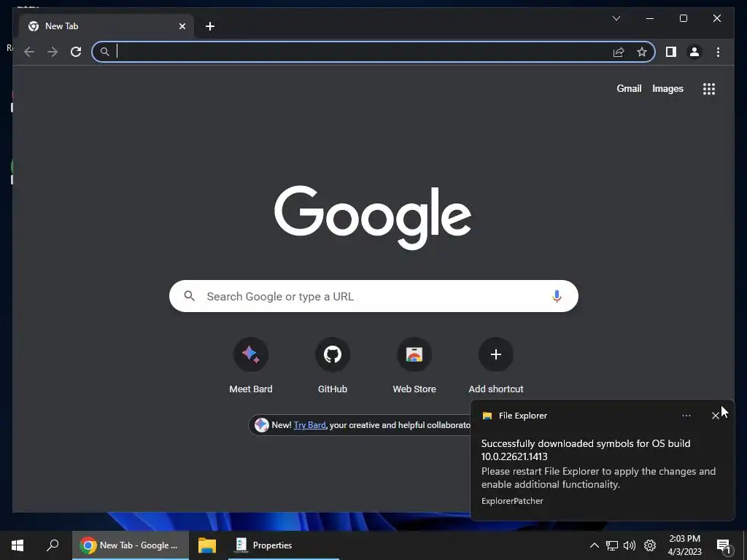Click the Google logo
Viewport: 747px width, 560px height.
(x=373, y=217)
